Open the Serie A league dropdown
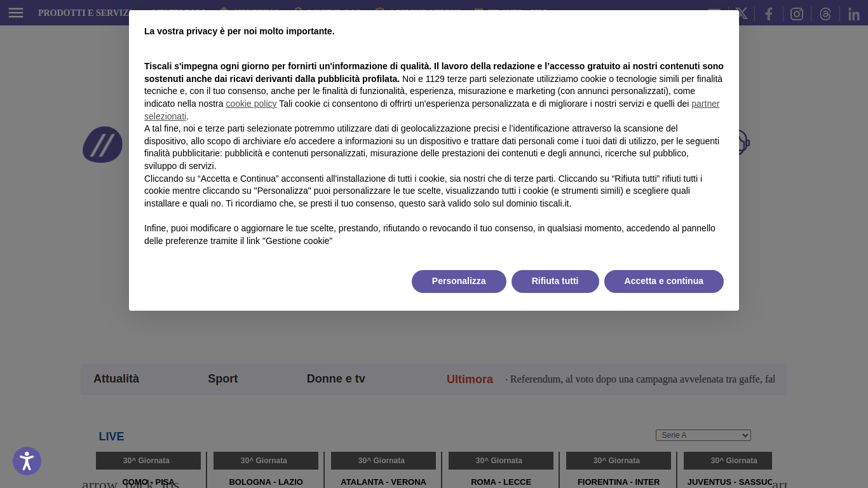868x488 pixels. [x=703, y=435]
